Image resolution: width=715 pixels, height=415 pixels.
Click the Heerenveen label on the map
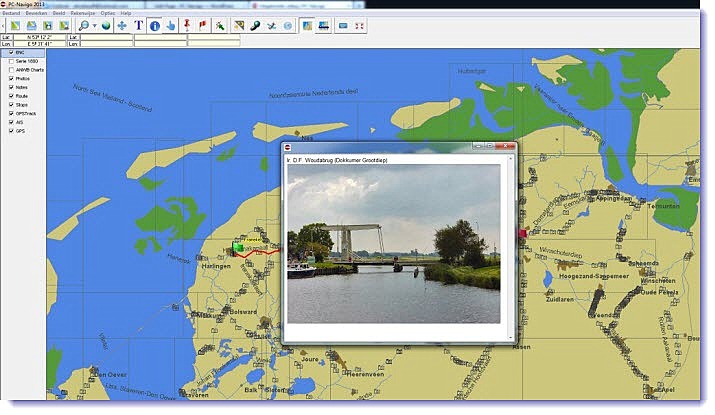pos(365,374)
